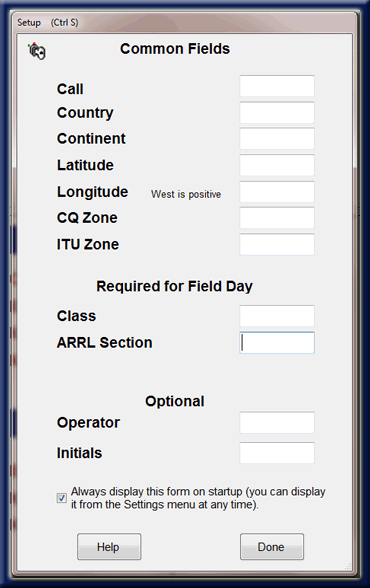Click the CQ Zone field
The width and height of the screenshot is (370, 588).
[x=277, y=218]
